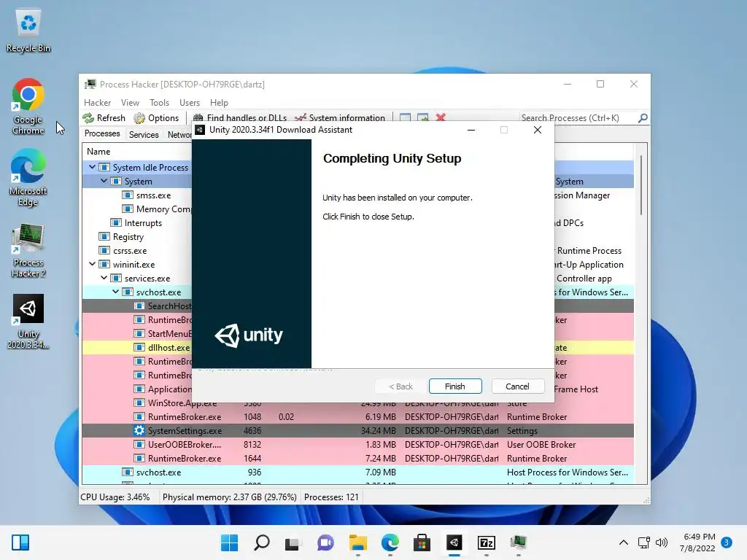747x560 pixels.
Task: Select the SystemSettings.exe process row
Action: pos(357,430)
